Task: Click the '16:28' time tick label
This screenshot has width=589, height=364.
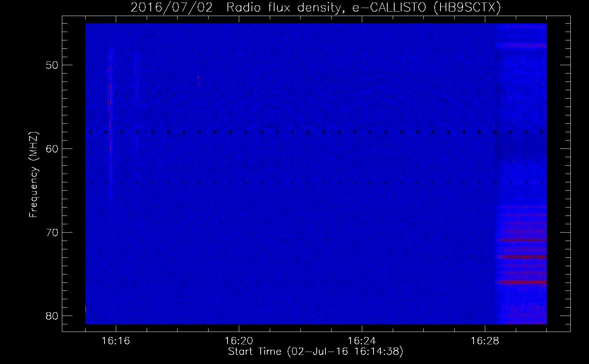Action: (x=485, y=341)
